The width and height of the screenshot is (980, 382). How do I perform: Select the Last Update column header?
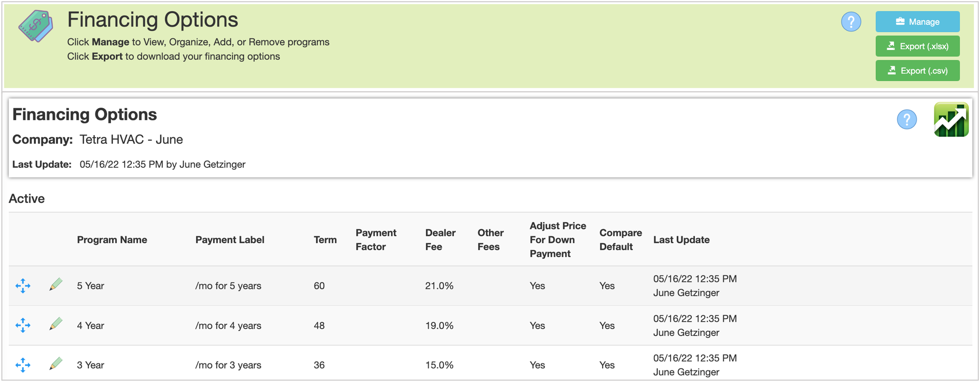tap(681, 240)
